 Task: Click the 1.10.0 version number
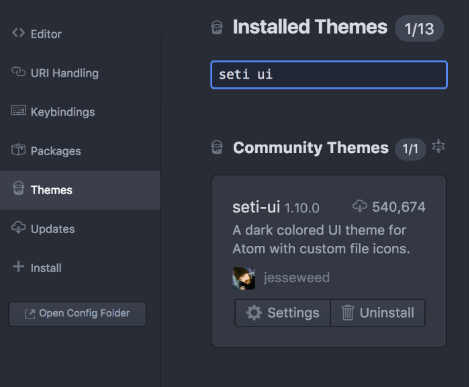pos(302,208)
